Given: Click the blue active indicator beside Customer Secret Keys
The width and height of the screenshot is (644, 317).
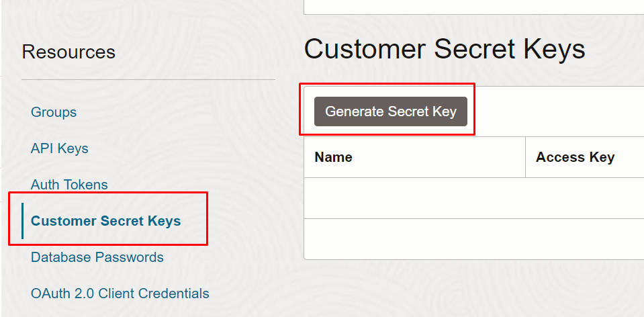Looking at the screenshot, I should pos(23,221).
